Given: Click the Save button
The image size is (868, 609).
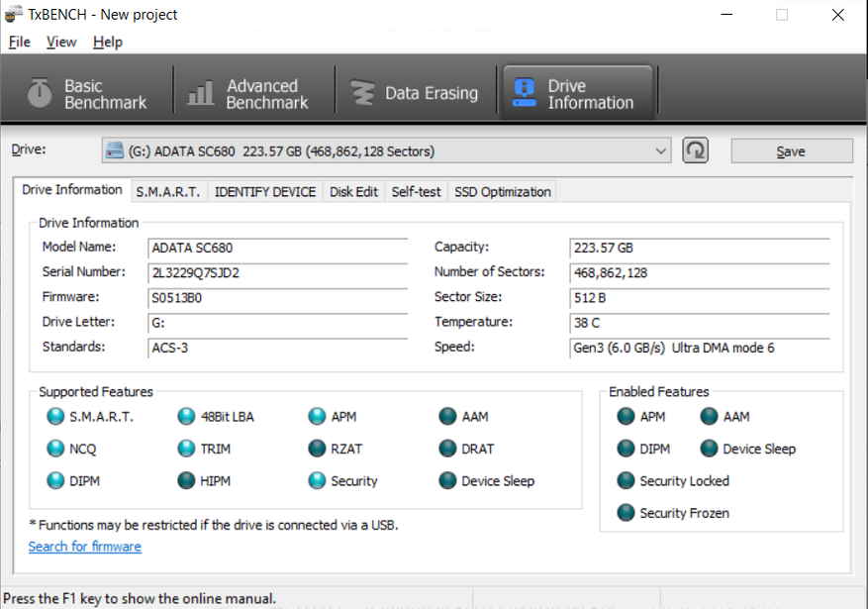Looking at the screenshot, I should [x=792, y=152].
